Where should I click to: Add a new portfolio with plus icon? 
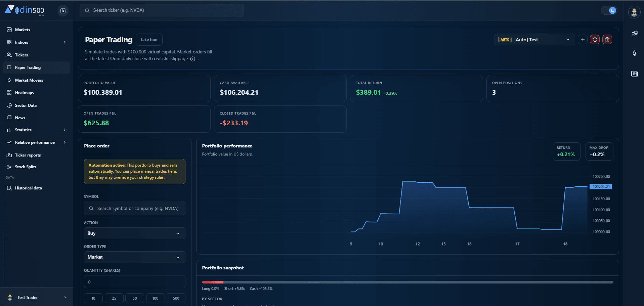(583, 40)
